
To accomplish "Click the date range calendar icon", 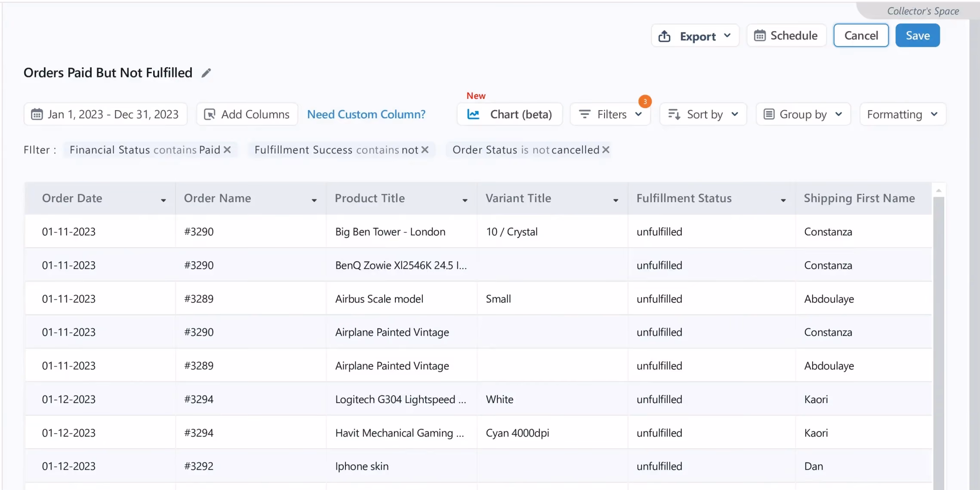I will point(37,114).
